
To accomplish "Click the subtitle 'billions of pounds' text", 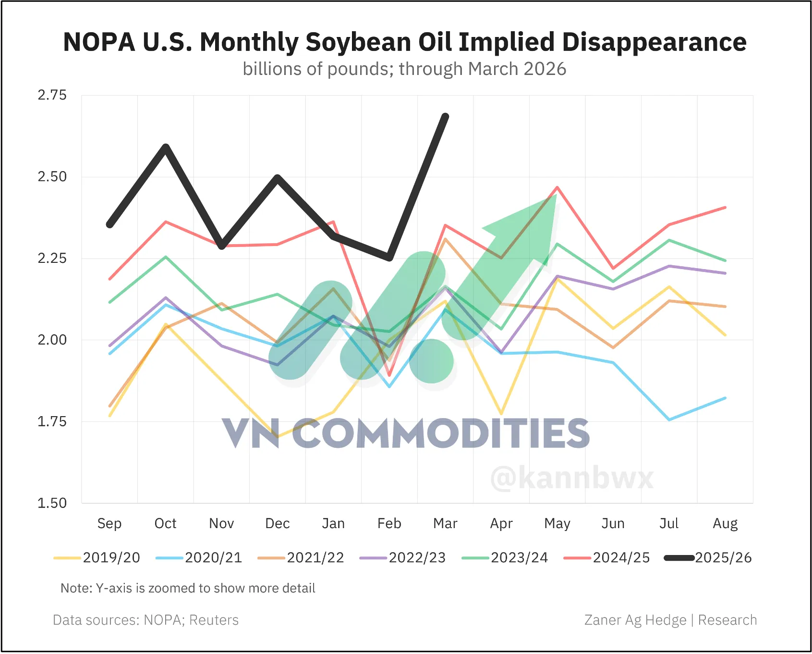I will tap(404, 69).
